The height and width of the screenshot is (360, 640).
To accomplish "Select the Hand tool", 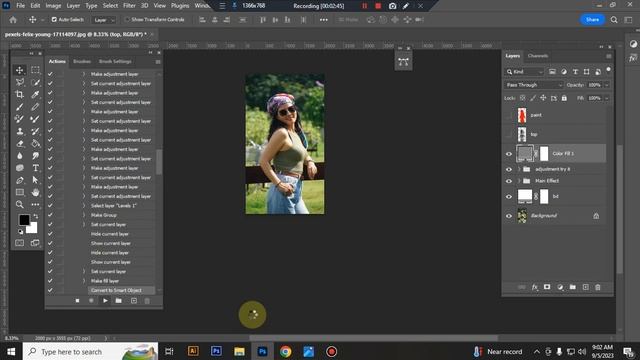I will 36,192.
